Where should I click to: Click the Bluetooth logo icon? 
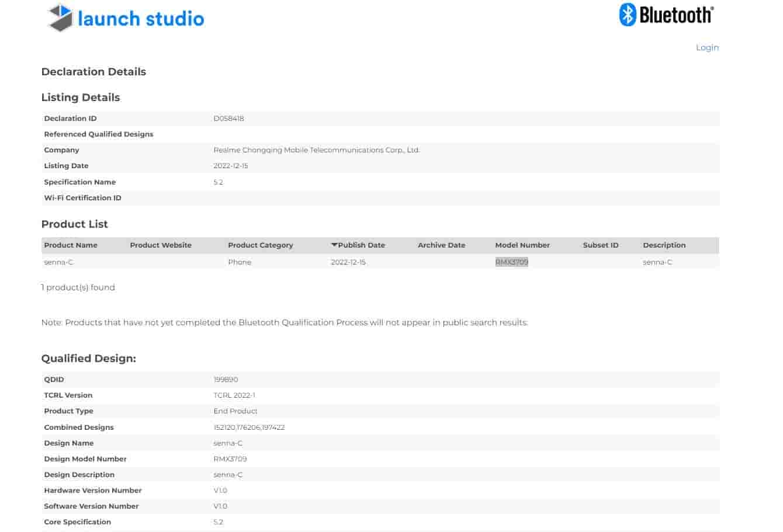pos(628,15)
